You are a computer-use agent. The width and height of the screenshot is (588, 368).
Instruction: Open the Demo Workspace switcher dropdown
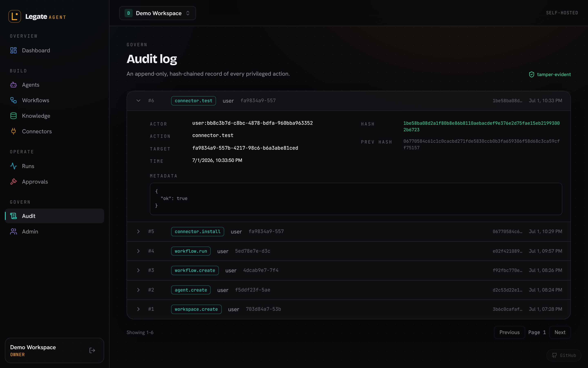157,13
